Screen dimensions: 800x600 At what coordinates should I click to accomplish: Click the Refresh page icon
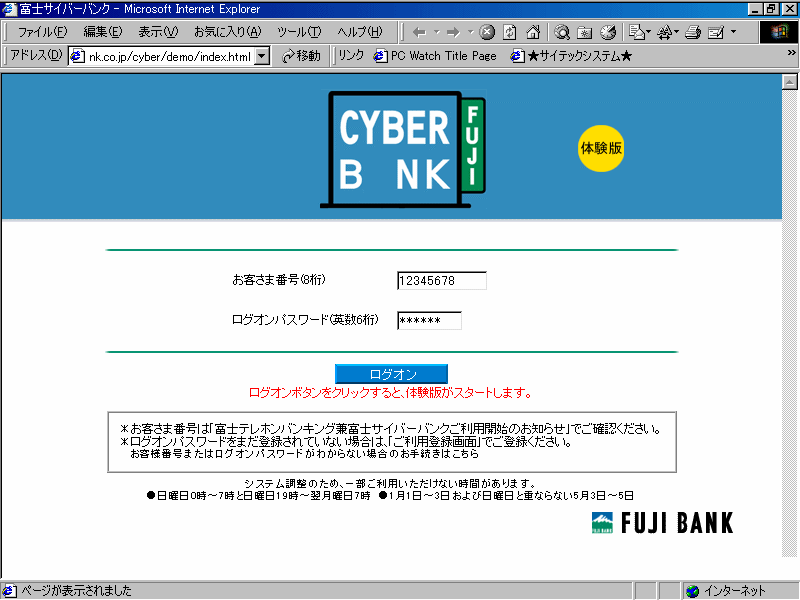pos(510,33)
